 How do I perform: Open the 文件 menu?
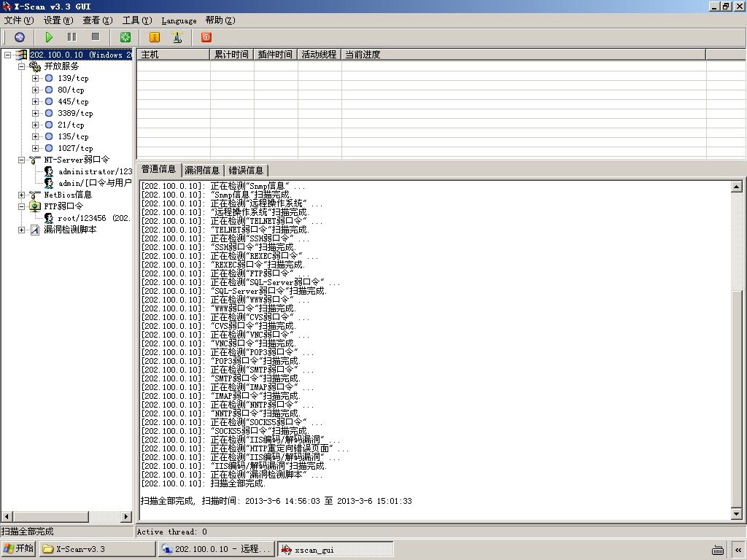tap(19, 20)
